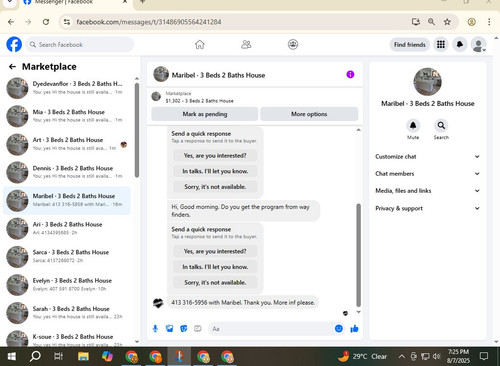Open Task View on taskbar
This screenshot has width=500, height=366.
(x=59, y=356)
